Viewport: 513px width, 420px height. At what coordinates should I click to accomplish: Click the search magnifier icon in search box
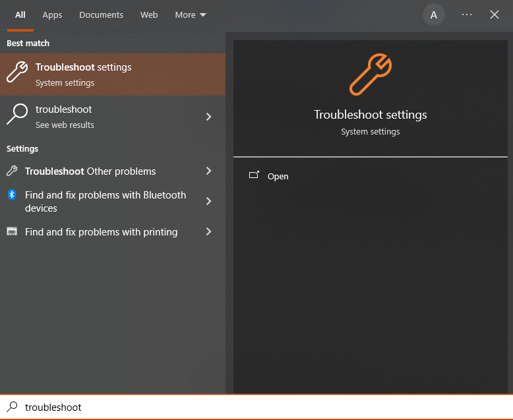pos(12,407)
